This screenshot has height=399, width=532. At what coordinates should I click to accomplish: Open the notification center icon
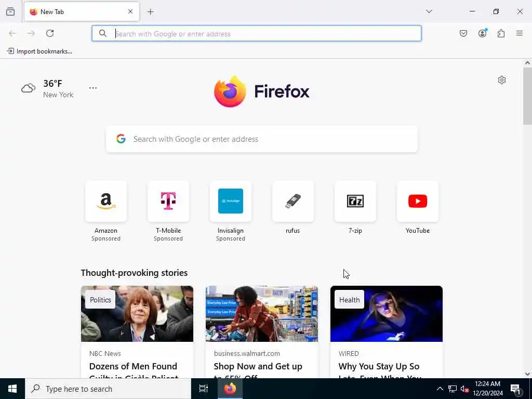click(x=515, y=389)
